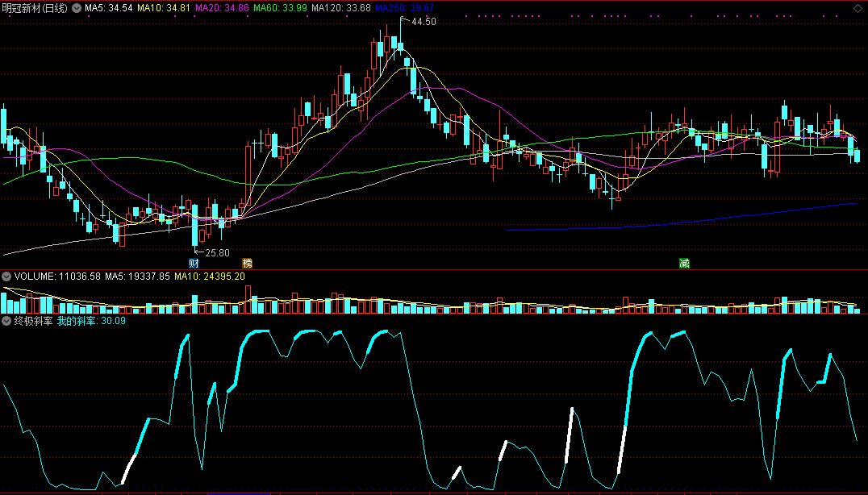Viewport: 868px width, 495px height.
Task: Click the diamond icon at chart top-right
Action: pos(858,8)
